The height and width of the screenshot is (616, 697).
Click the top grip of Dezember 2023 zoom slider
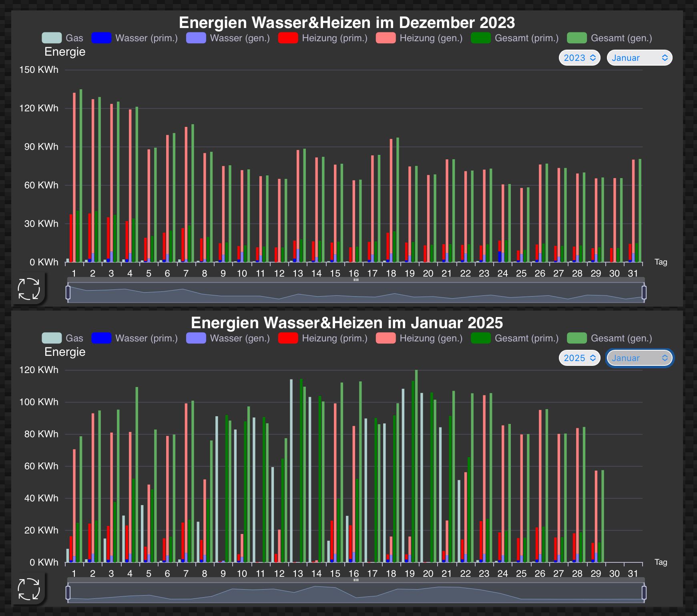coord(356,280)
